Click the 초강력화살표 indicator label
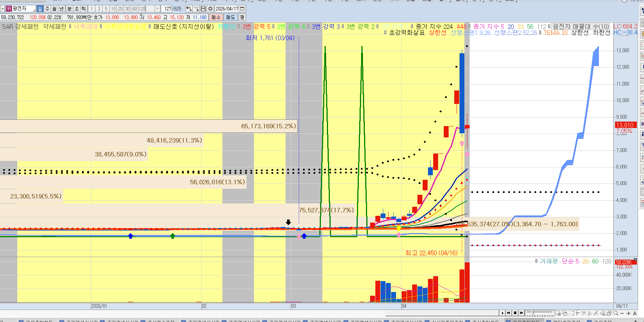 point(407,33)
